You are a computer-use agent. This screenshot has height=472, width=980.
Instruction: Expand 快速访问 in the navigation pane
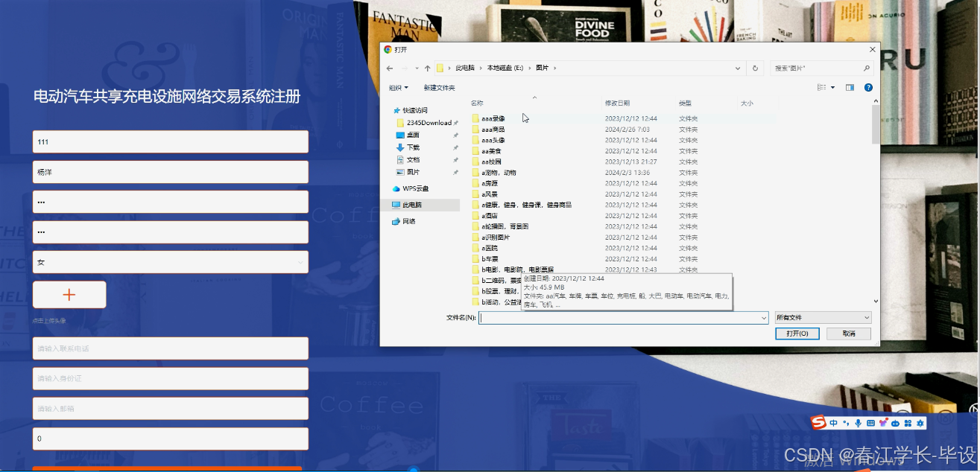[x=414, y=110]
